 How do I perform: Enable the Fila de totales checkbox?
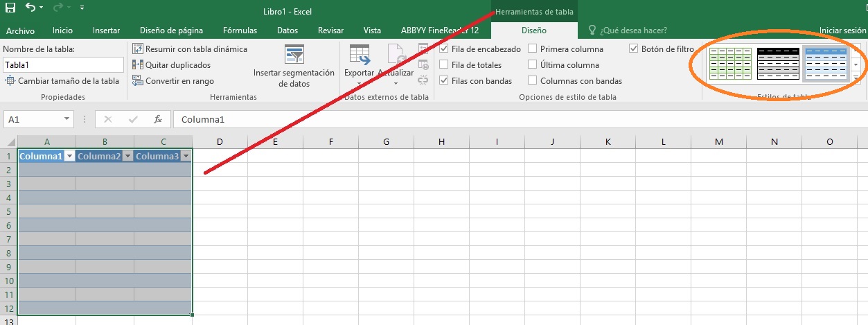(444, 65)
